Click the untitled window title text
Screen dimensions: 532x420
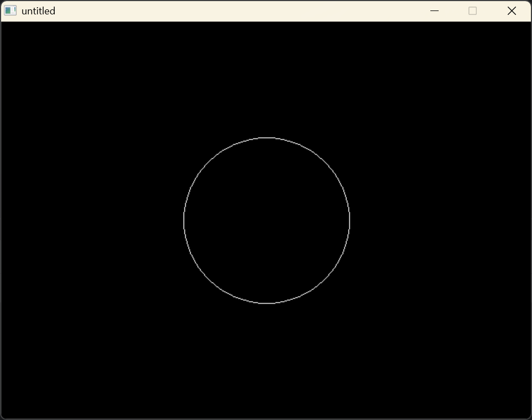point(38,10)
